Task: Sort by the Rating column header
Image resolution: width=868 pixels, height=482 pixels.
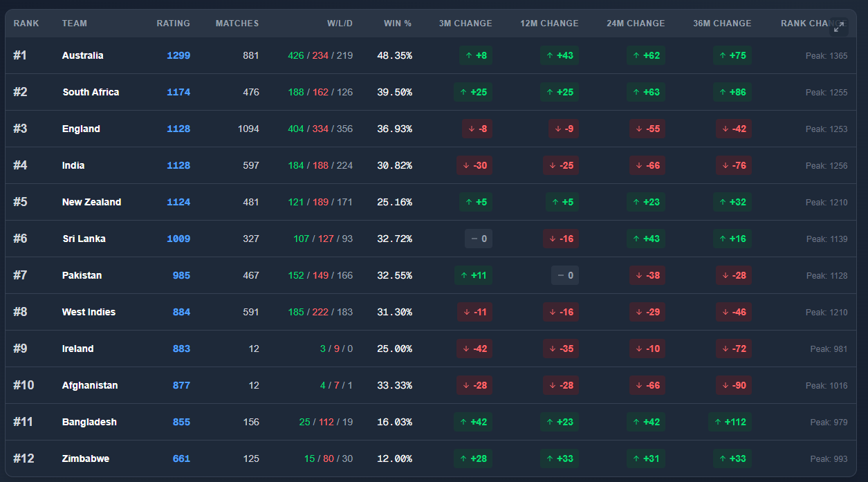Action: click(x=173, y=24)
